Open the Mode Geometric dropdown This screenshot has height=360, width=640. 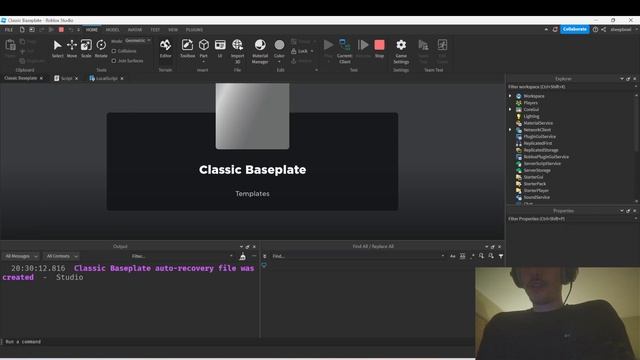[x=138, y=41]
